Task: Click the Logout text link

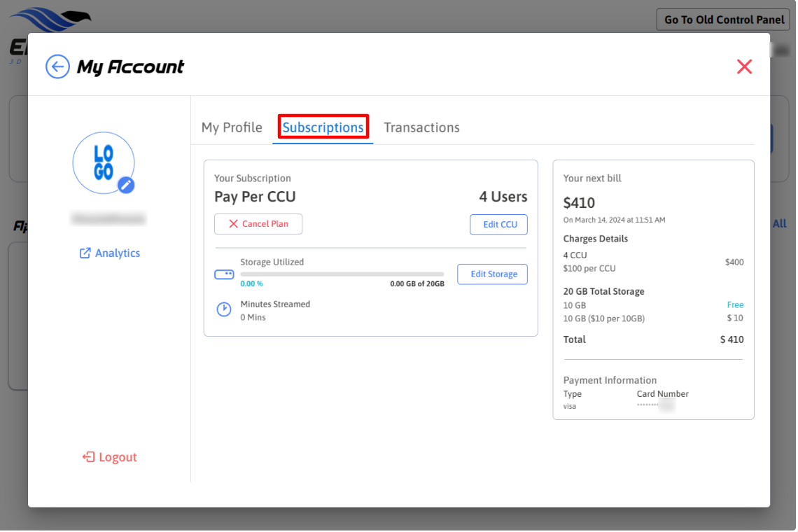Action: tap(118, 457)
